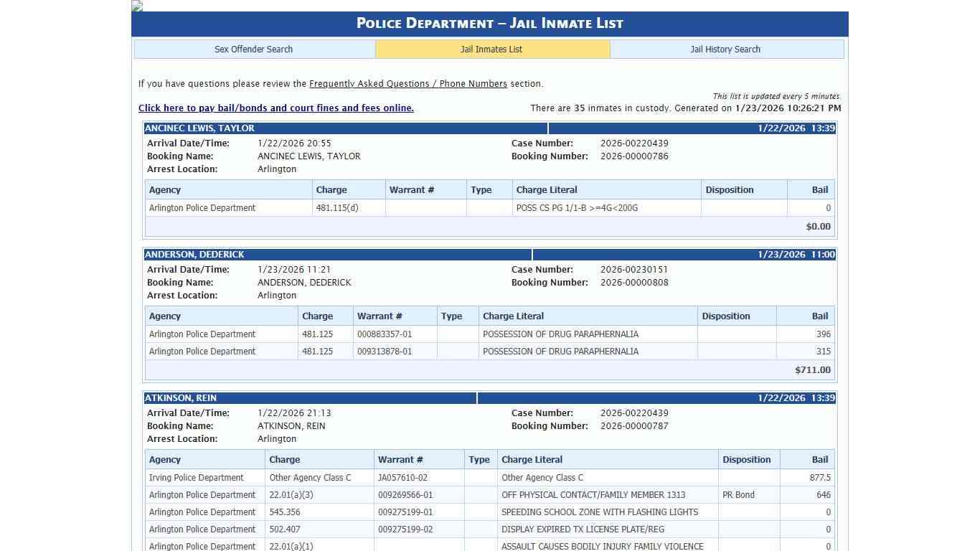This screenshot has height=551, width=980.
Task: Click the PR Bond disposition cell
Action: [738, 495]
